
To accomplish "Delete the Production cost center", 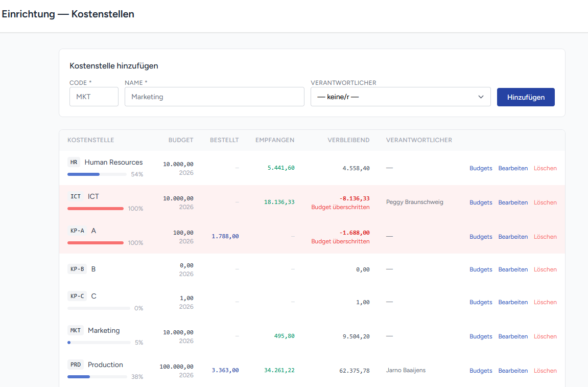I will pos(545,371).
